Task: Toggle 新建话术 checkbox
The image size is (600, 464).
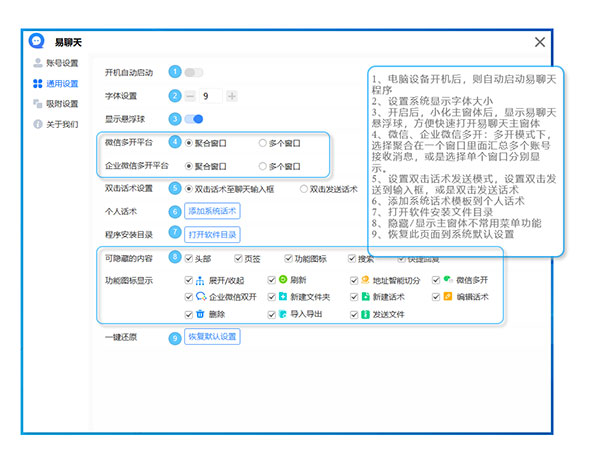Action: [x=354, y=297]
